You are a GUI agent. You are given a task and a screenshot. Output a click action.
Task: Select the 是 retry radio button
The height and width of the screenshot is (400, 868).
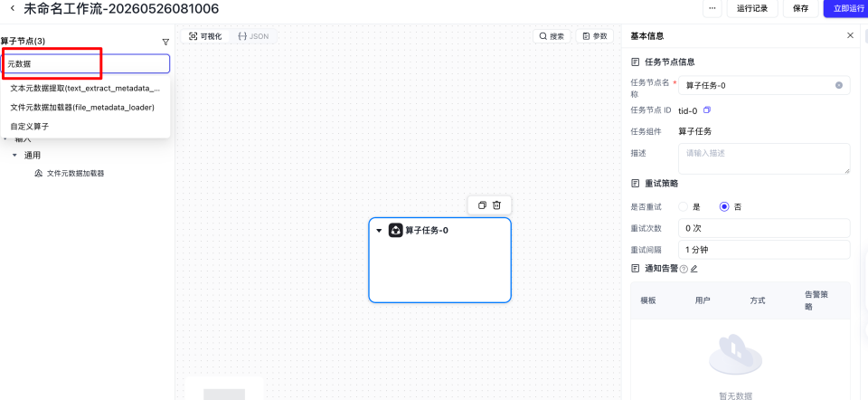pyautogui.click(x=684, y=206)
